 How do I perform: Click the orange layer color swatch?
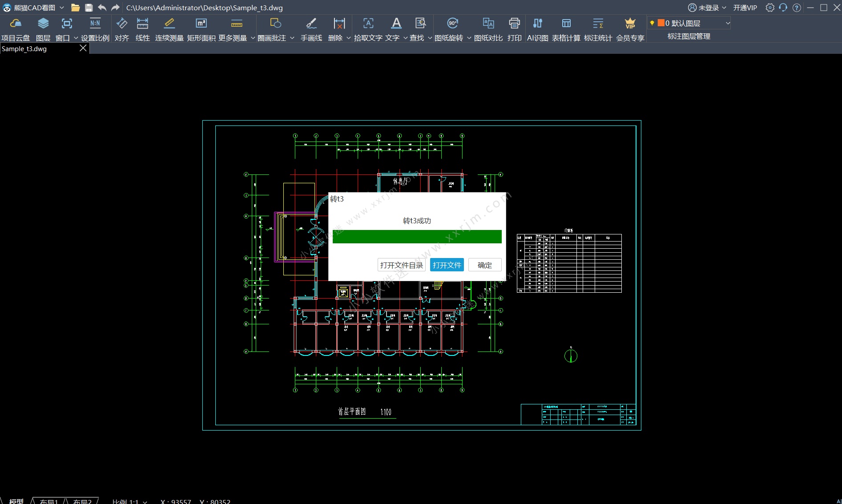point(661,23)
